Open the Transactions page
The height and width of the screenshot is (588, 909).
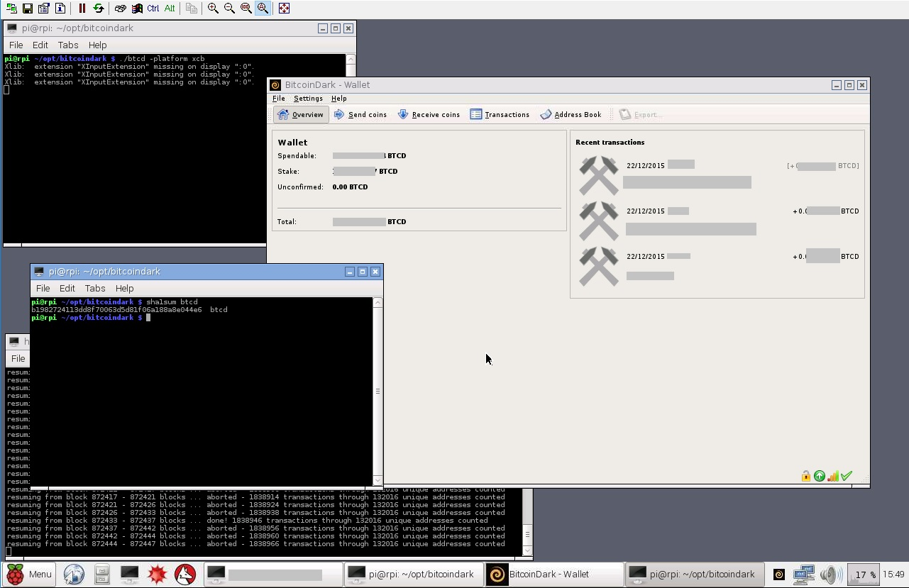coord(500,114)
